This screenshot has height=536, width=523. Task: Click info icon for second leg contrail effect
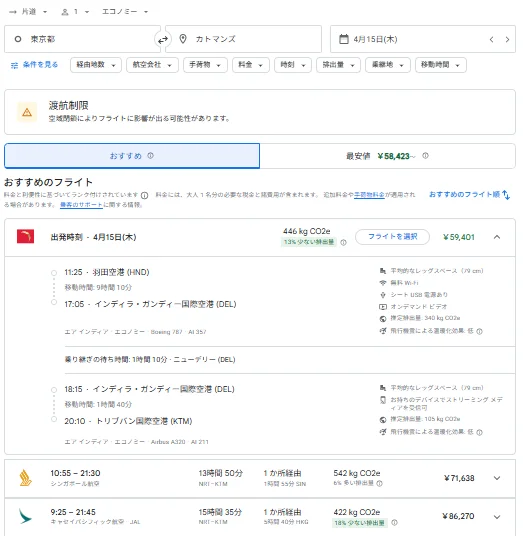point(480,432)
